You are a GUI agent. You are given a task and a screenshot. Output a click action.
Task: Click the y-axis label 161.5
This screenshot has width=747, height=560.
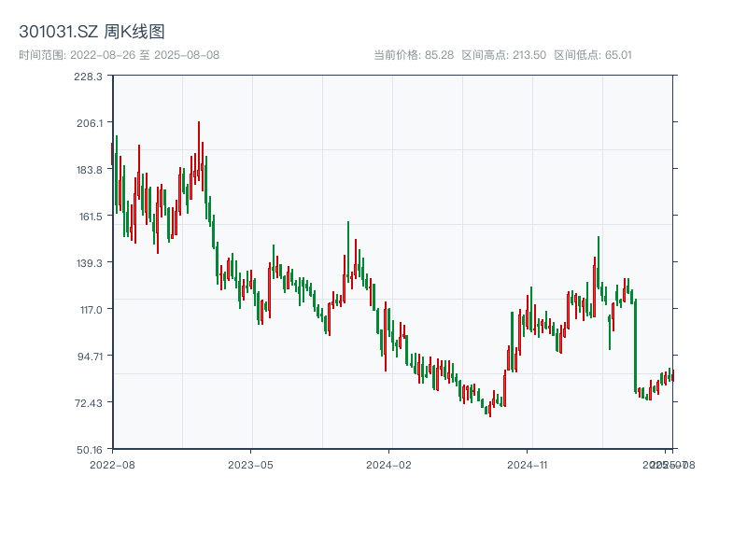tap(91, 217)
